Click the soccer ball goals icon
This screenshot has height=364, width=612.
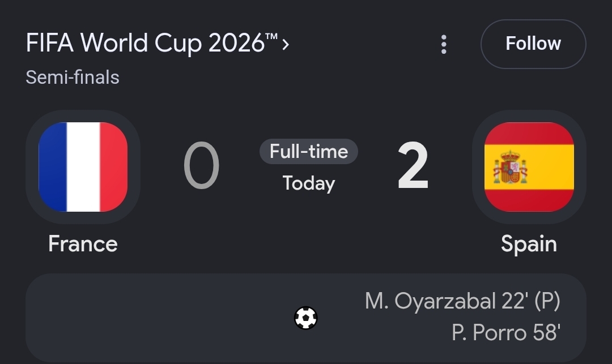coord(305,318)
